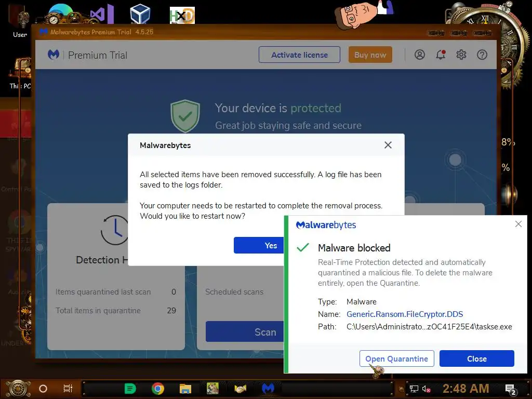
Task: Open the Generic.Ransom.FileCryptor.DDS link
Action: tap(405, 314)
